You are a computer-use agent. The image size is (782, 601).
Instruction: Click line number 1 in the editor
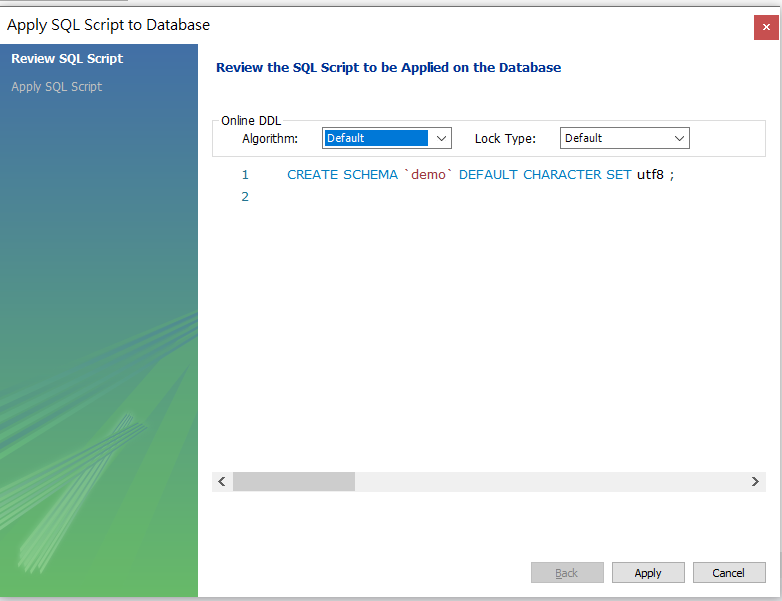point(245,175)
